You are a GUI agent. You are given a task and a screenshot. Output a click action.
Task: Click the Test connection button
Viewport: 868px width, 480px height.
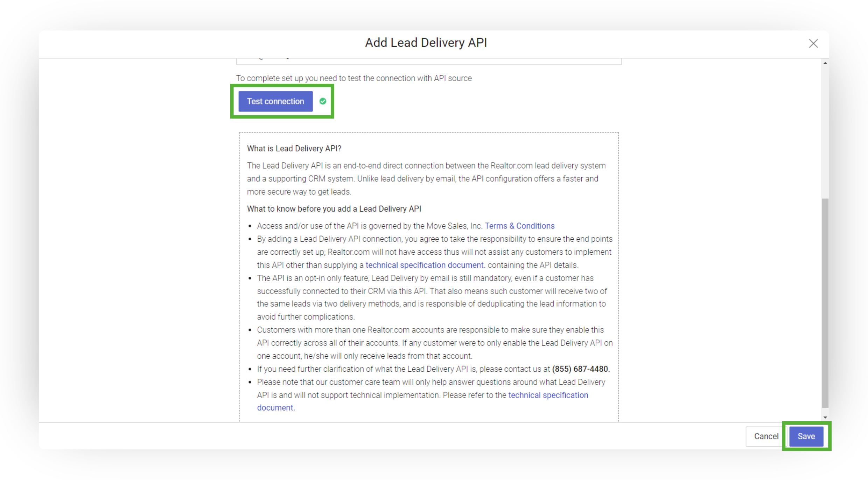[275, 101]
